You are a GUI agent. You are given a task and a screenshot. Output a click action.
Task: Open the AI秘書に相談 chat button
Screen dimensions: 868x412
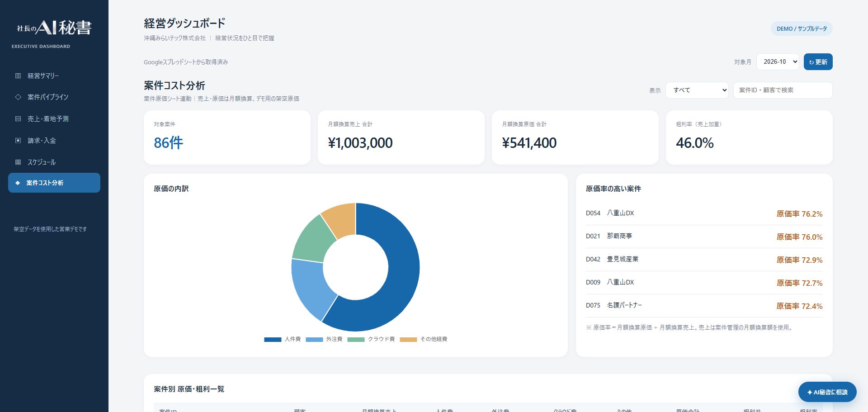pos(827,392)
